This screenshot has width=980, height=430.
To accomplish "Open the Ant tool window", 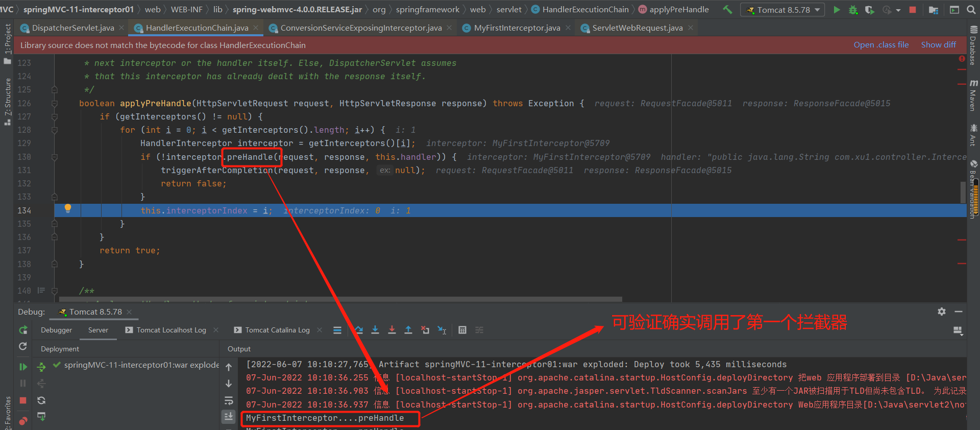I will click(973, 135).
